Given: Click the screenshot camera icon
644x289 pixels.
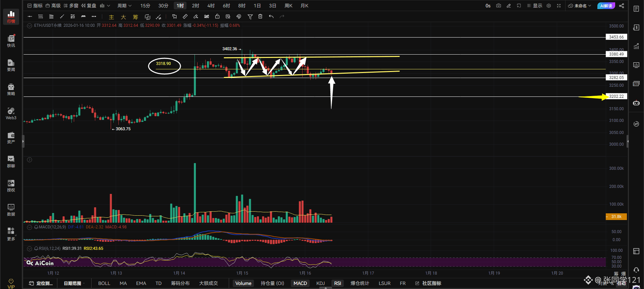Looking at the screenshot, I should pyautogui.click(x=498, y=6).
